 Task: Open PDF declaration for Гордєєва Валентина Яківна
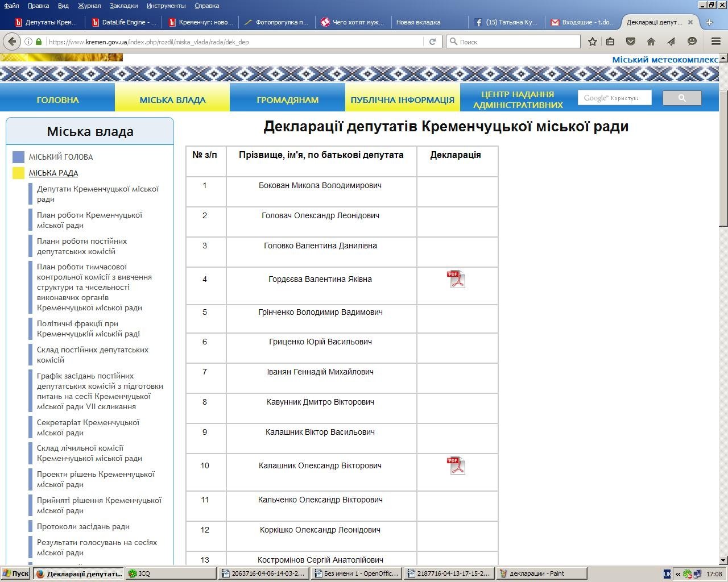(x=456, y=279)
